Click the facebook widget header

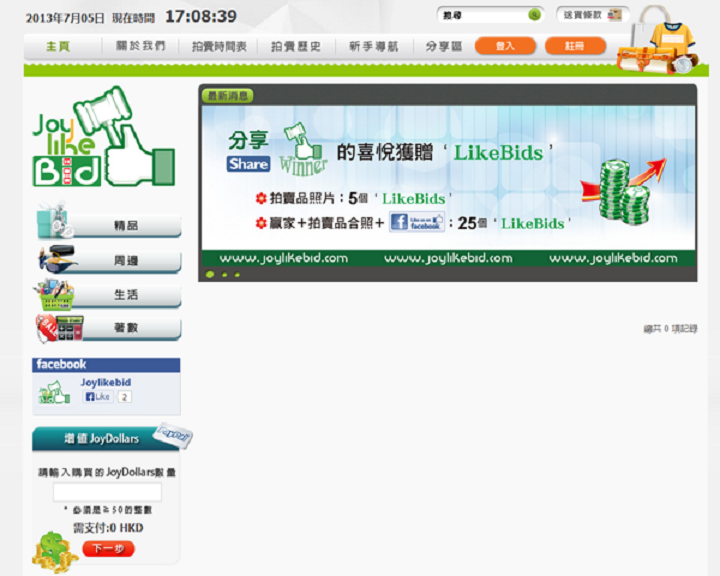click(106, 365)
